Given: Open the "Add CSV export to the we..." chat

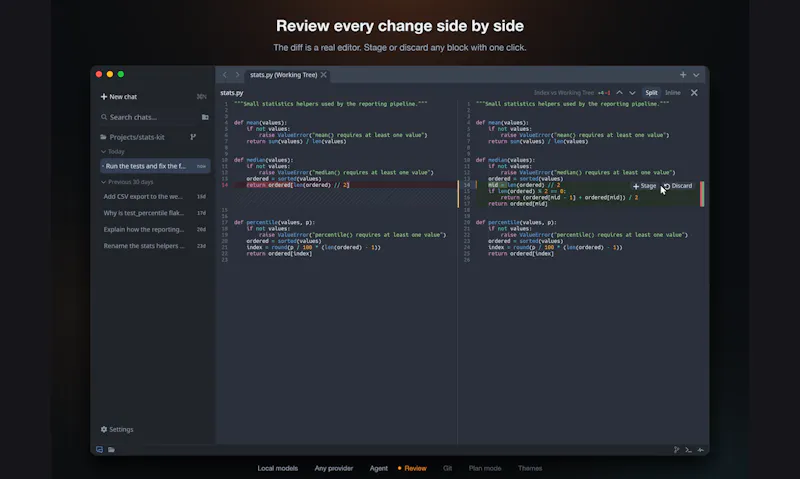Looking at the screenshot, I should pos(155,196).
